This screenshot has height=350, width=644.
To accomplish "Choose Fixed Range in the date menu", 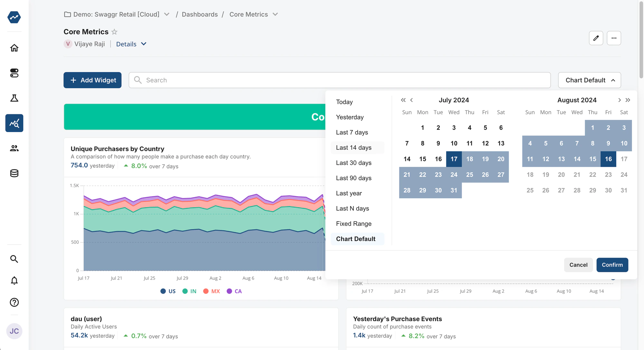I will point(354,223).
